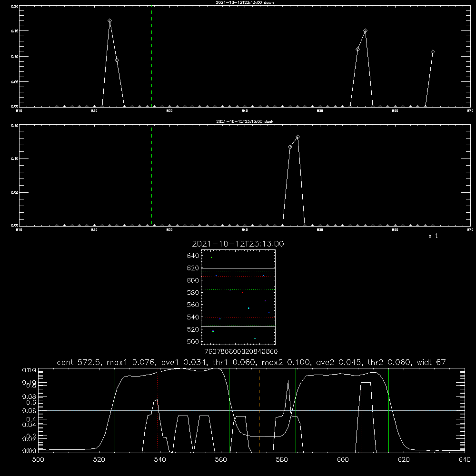The image size is (476, 476).
Task: Click the '560' y-axis label of scatter plot
Action: coord(193,305)
